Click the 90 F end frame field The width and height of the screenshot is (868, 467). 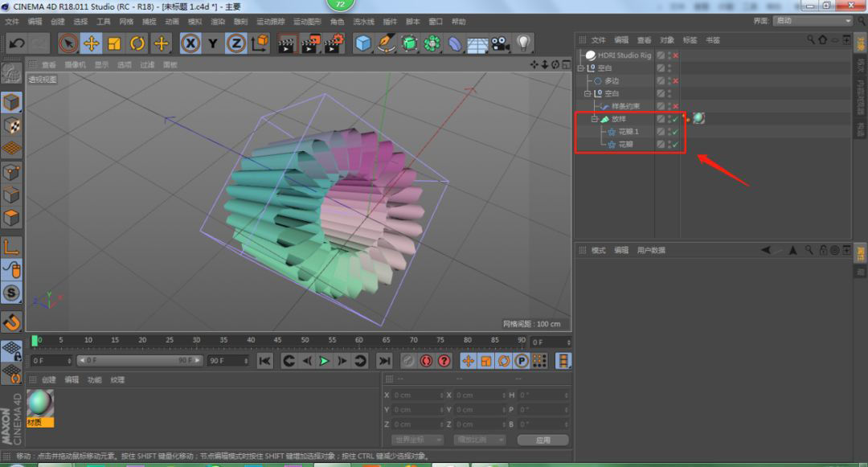[x=228, y=361]
